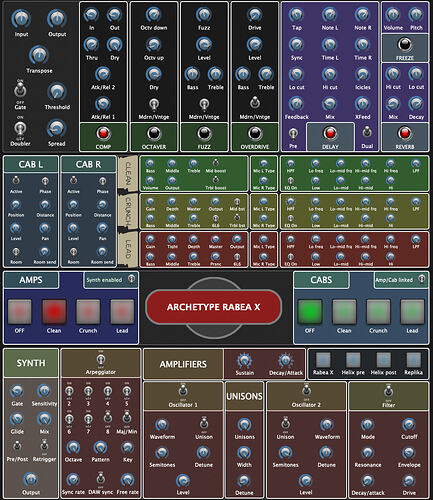This screenshot has width=433, height=500.
Task: Click CAB R Pan knob
Action: (x=102, y=228)
